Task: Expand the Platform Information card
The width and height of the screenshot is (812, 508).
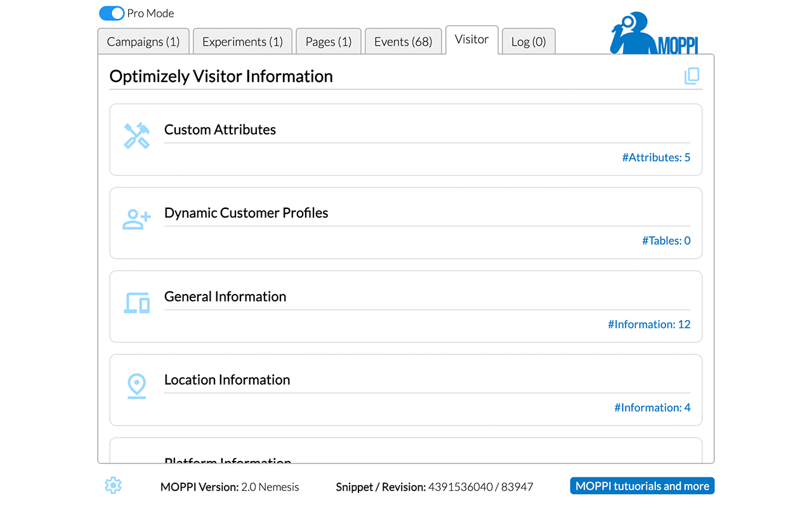Action: coord(406,450)
